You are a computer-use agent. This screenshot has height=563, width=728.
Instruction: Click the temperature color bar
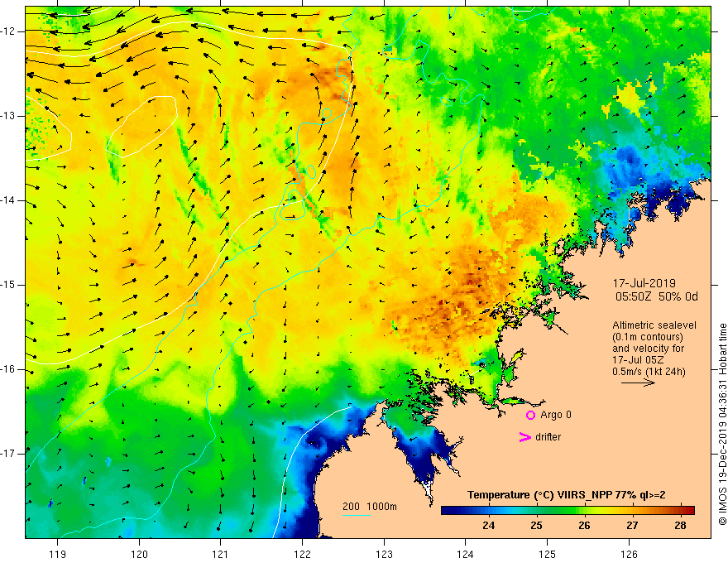tap(568, 511)
